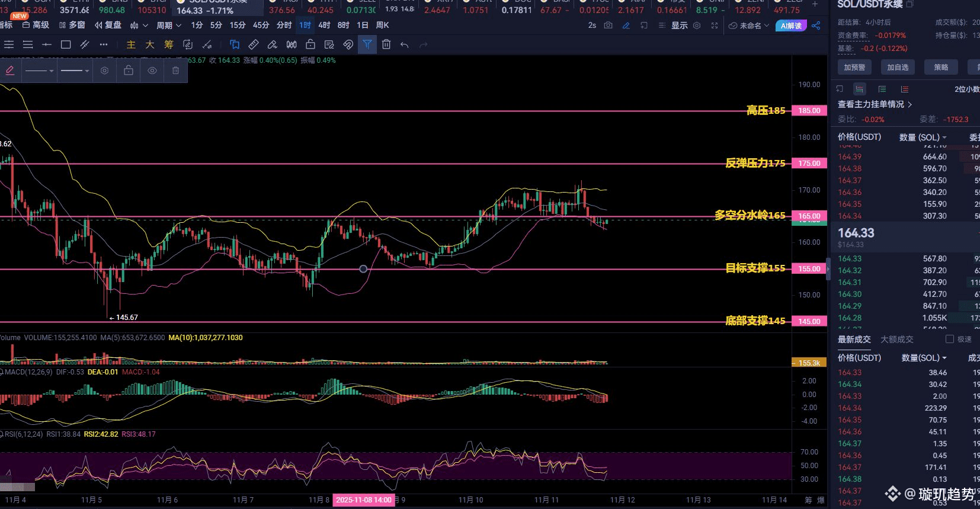The image size is (980, 509).
Task: Switch to the 4时 timeframe
Action: click(324, 25)
